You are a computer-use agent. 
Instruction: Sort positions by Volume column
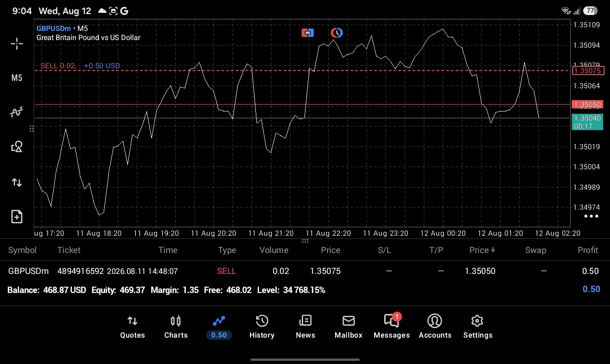(x=274, y=250)
